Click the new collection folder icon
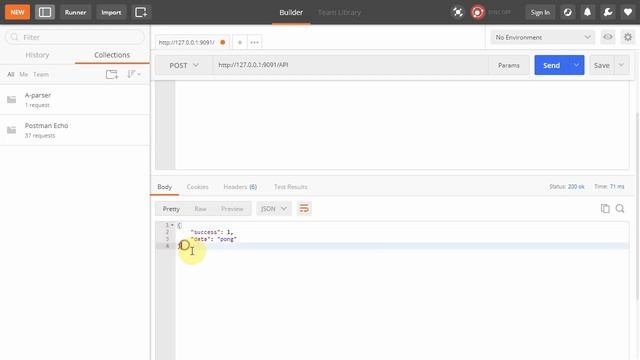The width and height of the screenshot is (640, 360). [x=111, y=74]
